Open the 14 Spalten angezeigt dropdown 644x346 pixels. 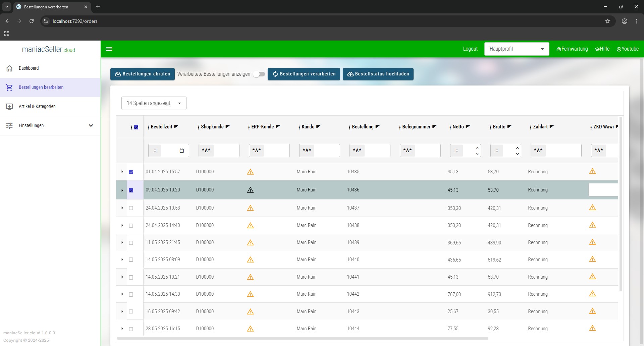click(154, 103)
